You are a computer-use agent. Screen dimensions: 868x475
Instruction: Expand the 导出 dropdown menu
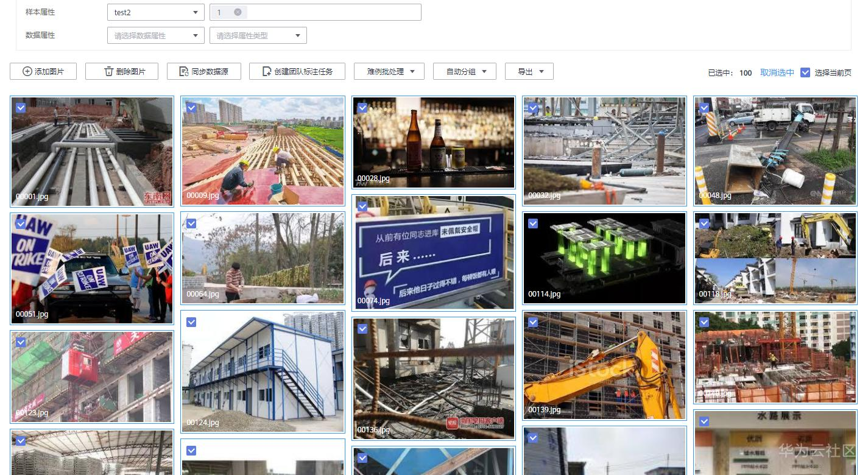coord(529,71)
